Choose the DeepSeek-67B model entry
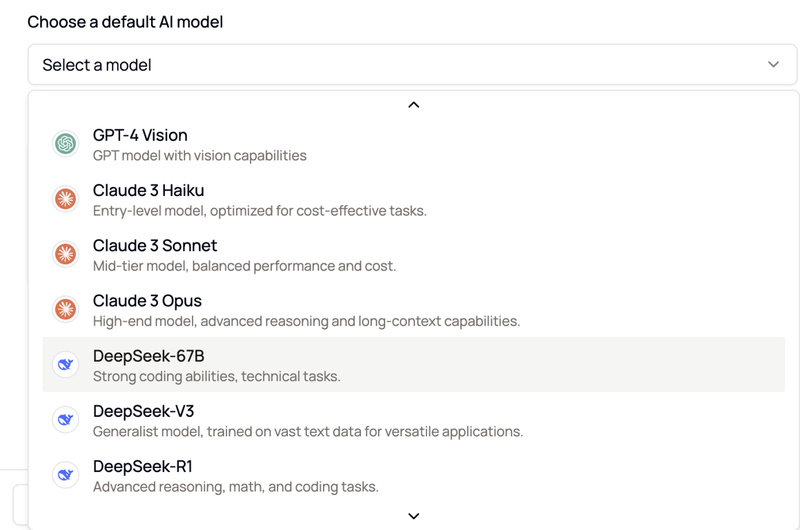The width and height of the screenshot is (800, 530). (x=148, y=356)
